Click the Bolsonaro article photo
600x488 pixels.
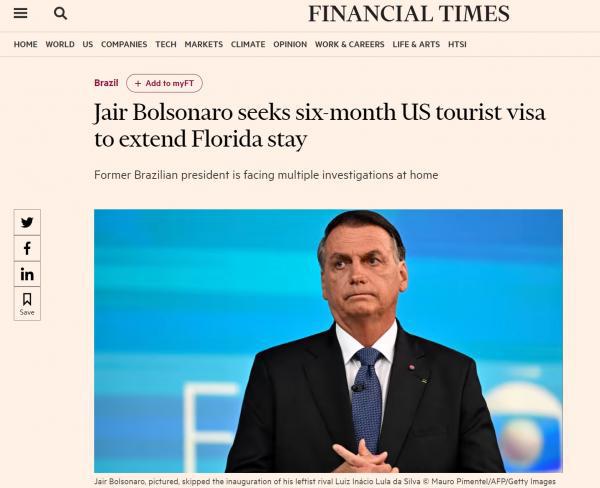pyautogui.click(x=328, y=340)
